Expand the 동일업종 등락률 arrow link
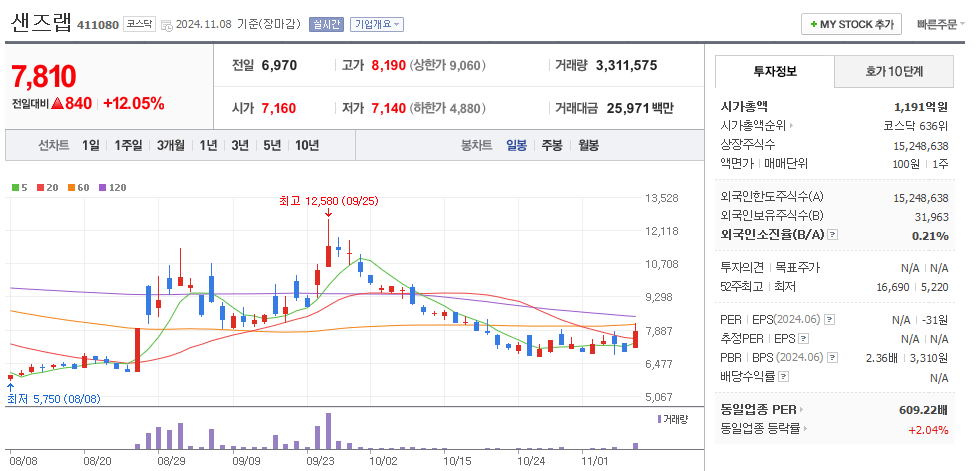Viewport: 977px width, 471px height. (x=805, y=429)
